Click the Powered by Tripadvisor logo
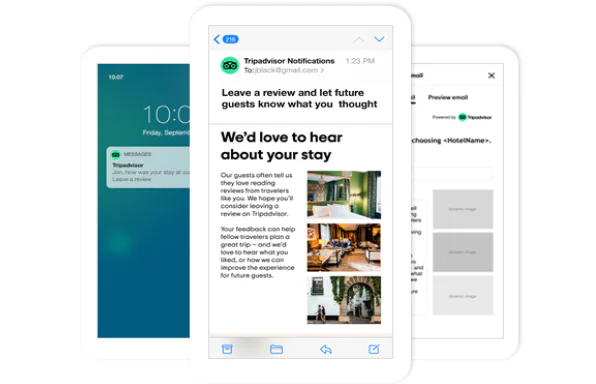This screenshot has height=384, width=596. click(462, 117)
